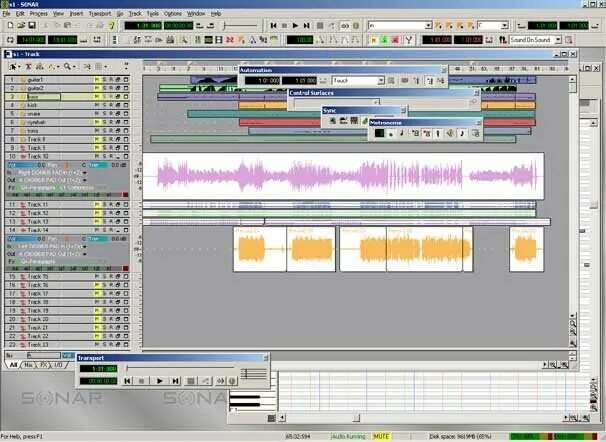Select the All tab in track pane
606x442 pixels.
(x=13, y=365)
